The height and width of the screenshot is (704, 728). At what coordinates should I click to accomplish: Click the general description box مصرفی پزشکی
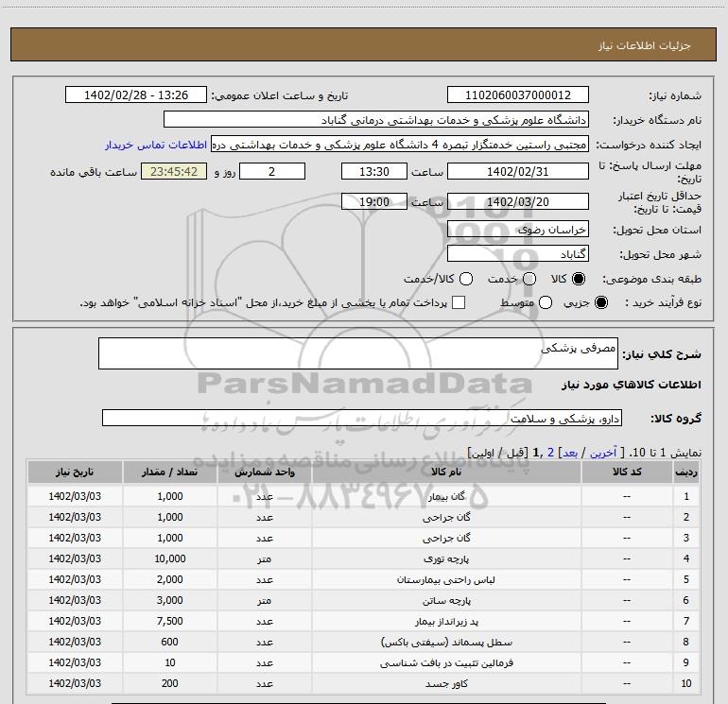pyautogui.click(x=358, y=353)
